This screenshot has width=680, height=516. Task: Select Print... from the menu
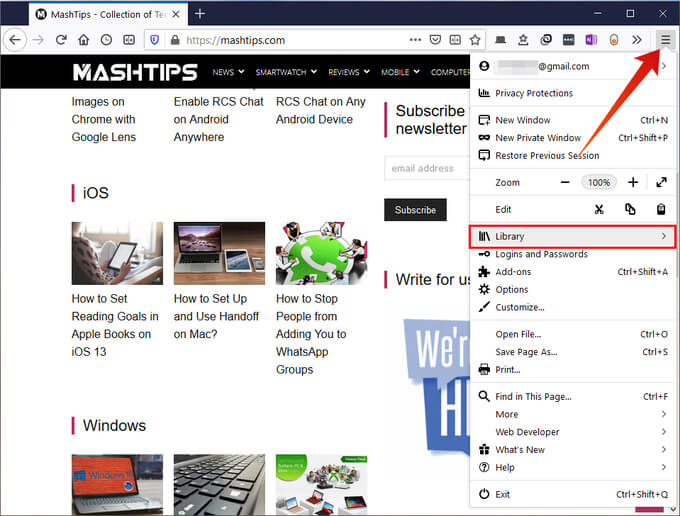(572, 370)
